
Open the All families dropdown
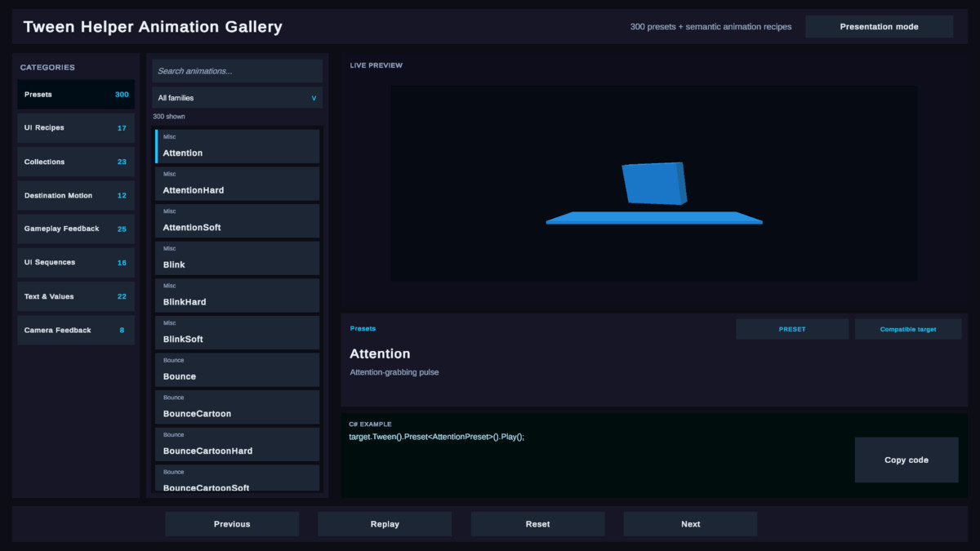point(237,98)
